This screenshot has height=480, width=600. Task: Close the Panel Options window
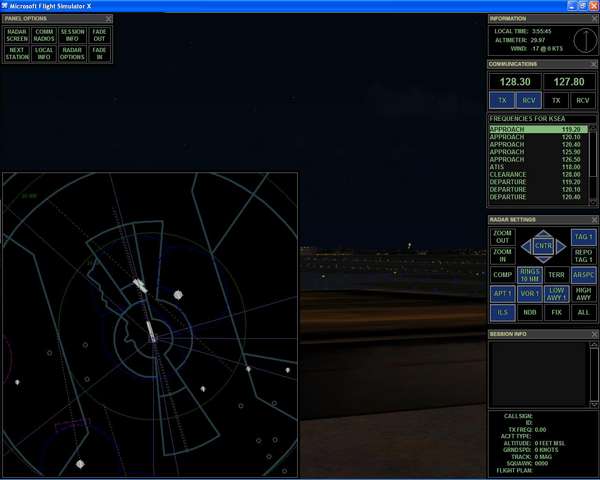(109, 19)
